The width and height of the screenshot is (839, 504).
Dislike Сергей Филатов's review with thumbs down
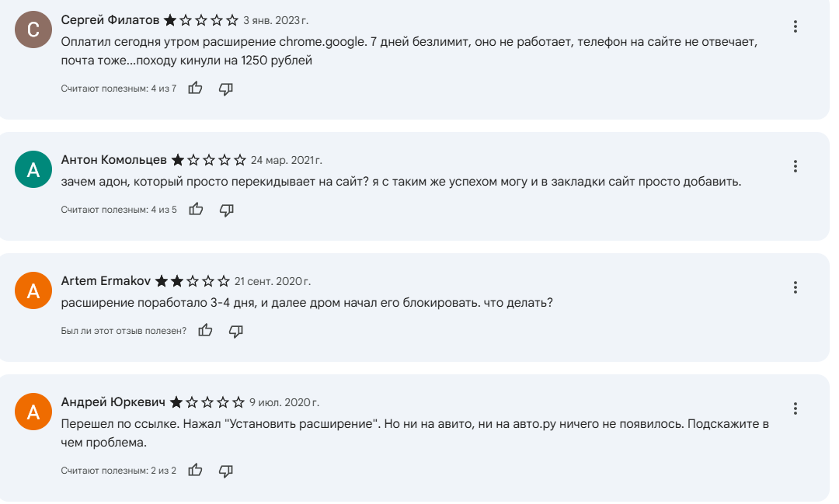226,89
